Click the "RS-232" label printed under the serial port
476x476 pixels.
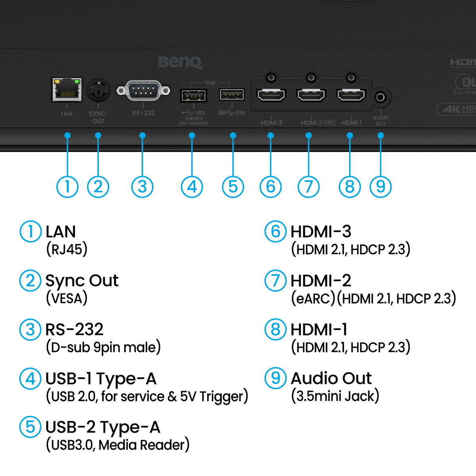tap(143, 113)
